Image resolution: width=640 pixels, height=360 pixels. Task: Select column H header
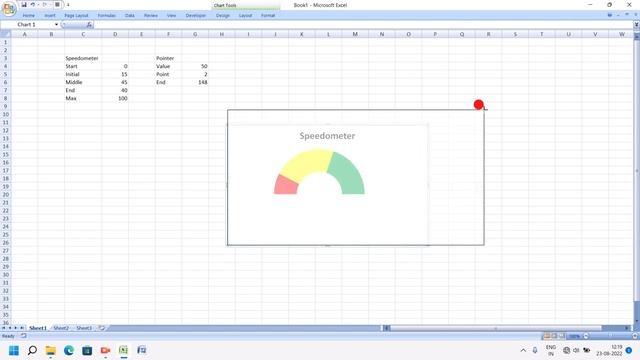pos(222,34)
